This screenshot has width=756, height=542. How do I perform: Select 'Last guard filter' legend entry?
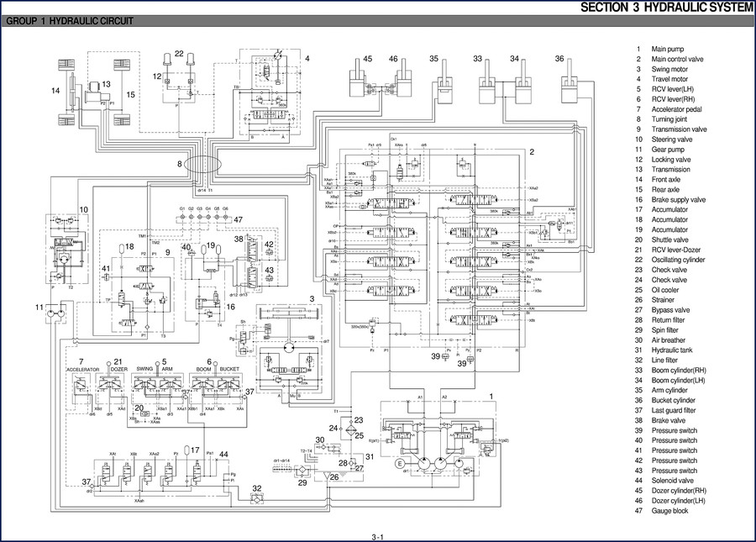pyautogui.click(x=674, y=410)
